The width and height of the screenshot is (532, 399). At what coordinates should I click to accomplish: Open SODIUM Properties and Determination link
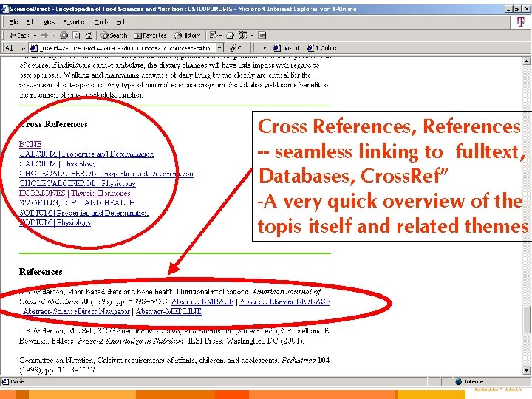[x=83, y=213]
